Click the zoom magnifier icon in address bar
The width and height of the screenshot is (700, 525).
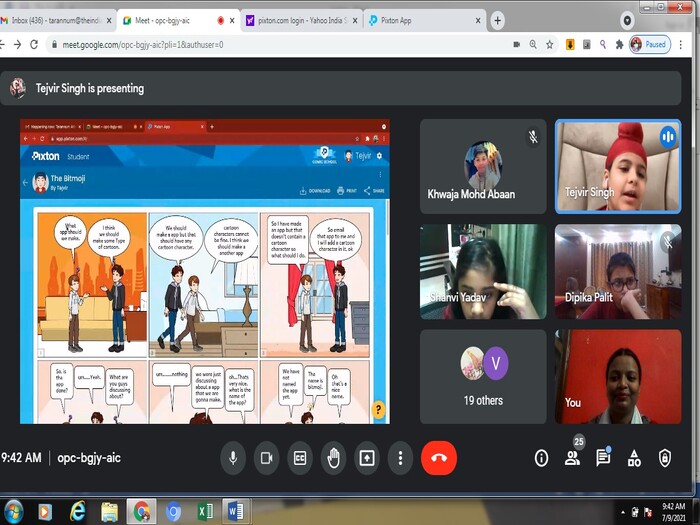(x=533, y=45)
